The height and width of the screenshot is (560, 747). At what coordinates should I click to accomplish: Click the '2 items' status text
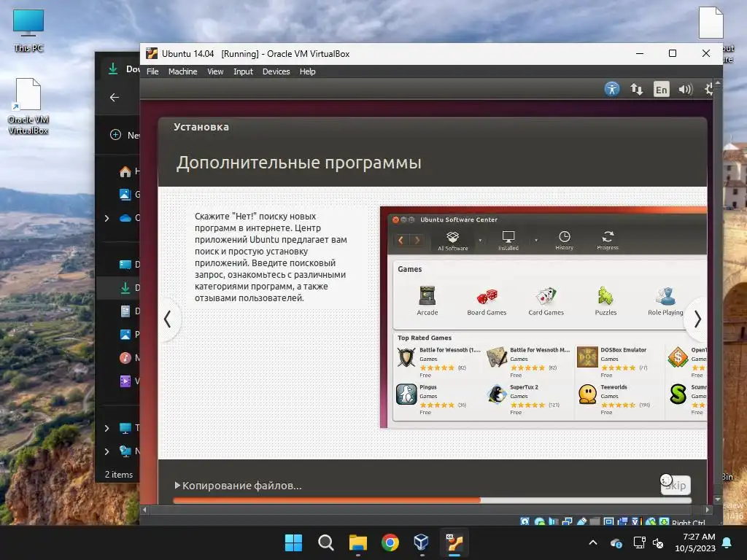[119, 474]
